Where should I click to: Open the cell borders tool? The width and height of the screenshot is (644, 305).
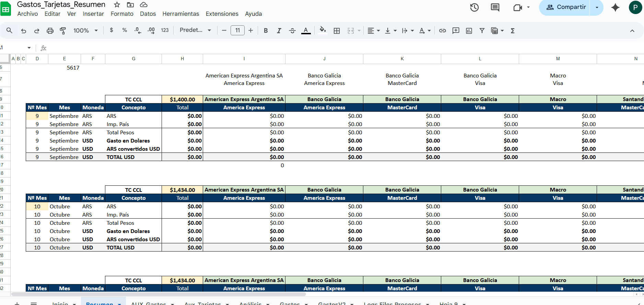[337, 31]
